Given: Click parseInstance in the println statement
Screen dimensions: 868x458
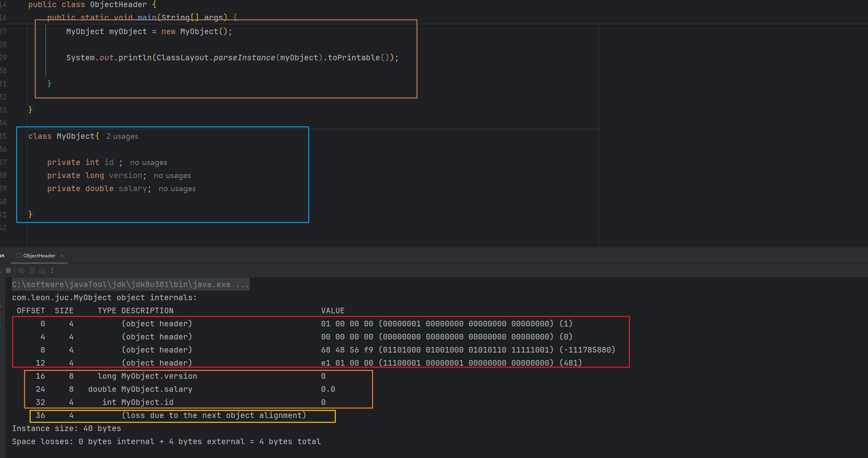Looking at the screenshot, I should [x=244, y=58].
